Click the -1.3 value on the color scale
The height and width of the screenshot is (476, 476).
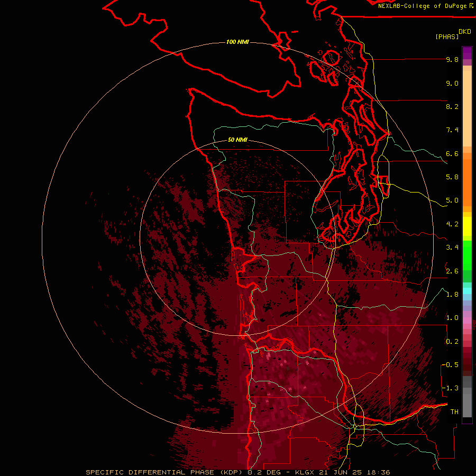(x=450, y=388)
